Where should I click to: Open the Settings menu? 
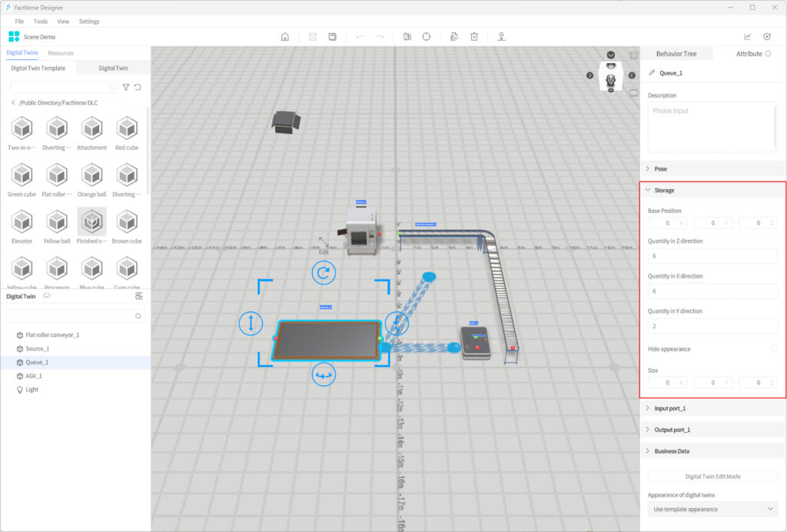point(89,21)
